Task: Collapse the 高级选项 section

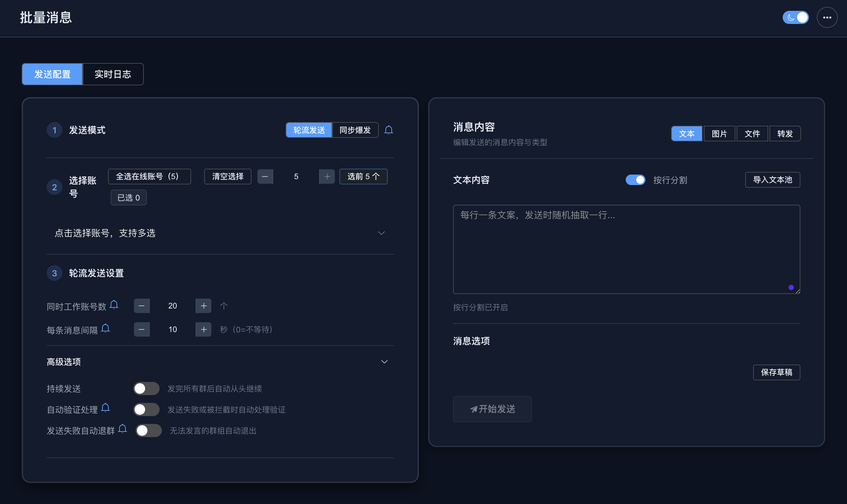Action: [x=384, y=361]
